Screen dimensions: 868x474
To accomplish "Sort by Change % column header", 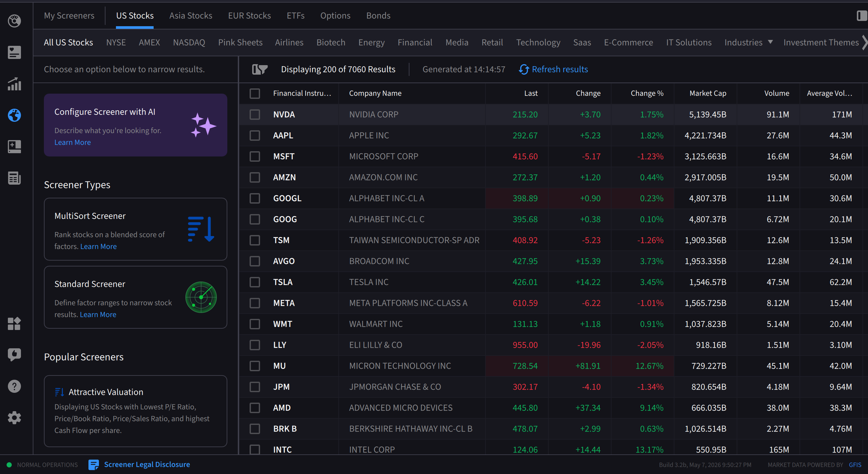I will pyautogui.click(x=647, y=93).
